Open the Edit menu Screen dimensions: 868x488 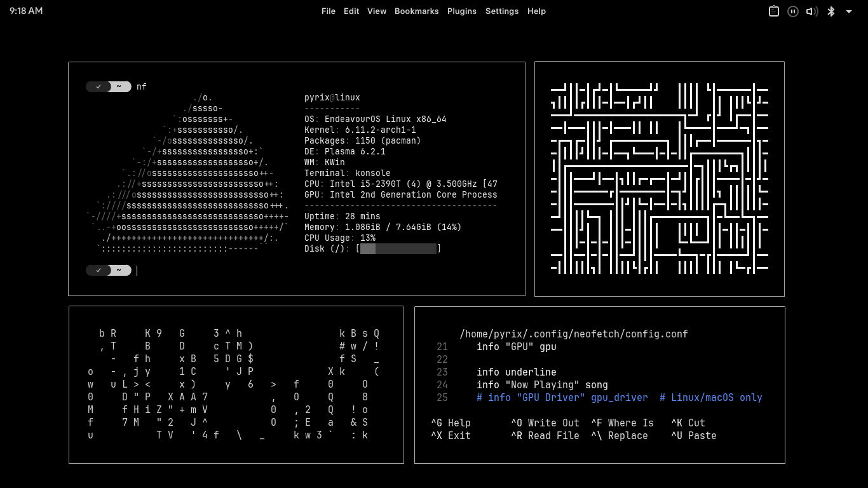351,11
